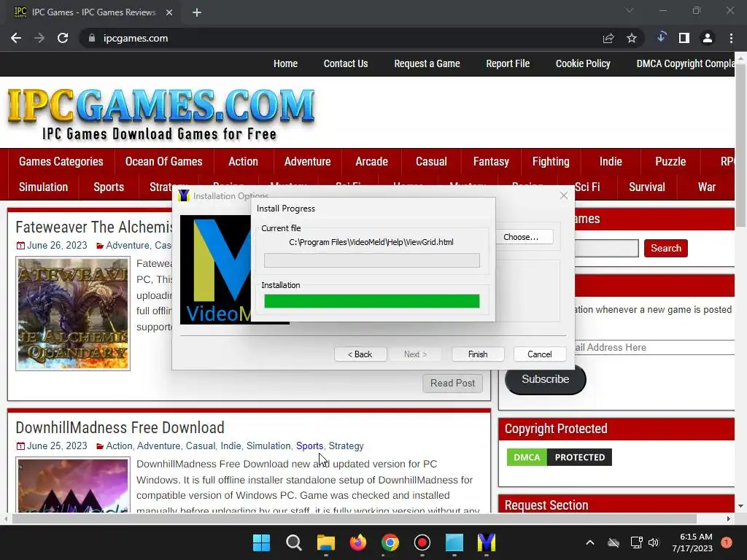Select the Survival category
The height and width of the screenshot is (560, 747).
click(647, 187)
